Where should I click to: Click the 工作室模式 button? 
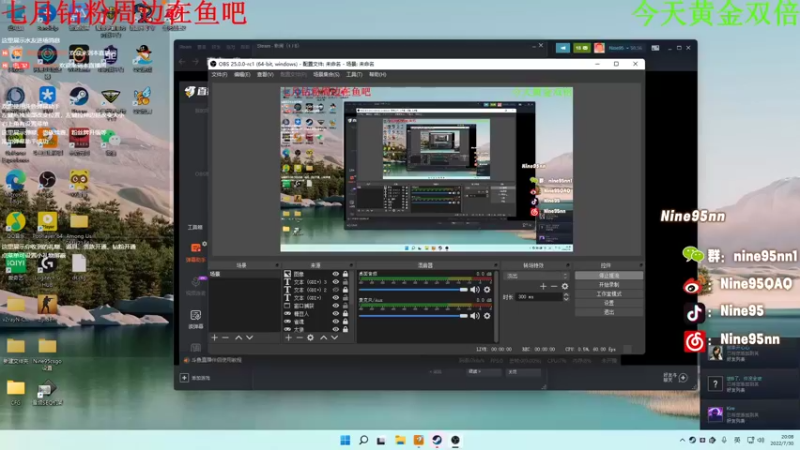point(609,294)
